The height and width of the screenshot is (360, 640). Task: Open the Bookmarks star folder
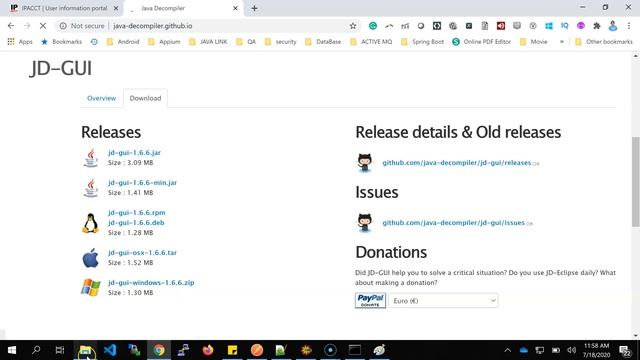[61, 42]
